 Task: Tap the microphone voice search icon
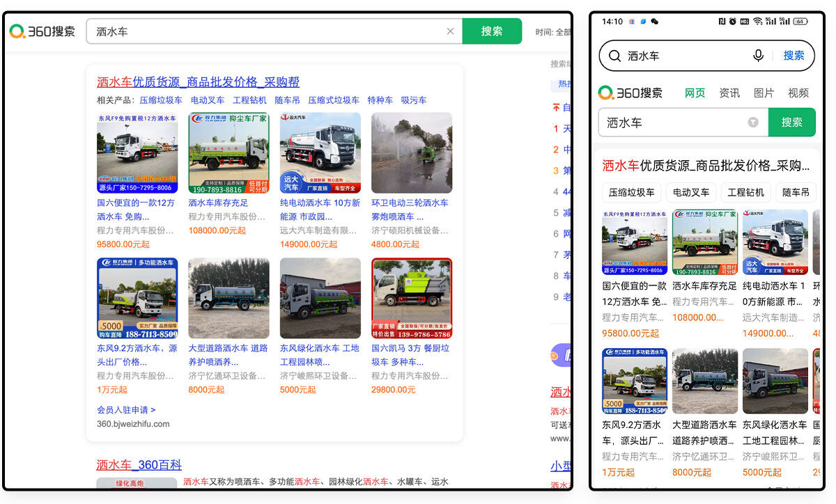click(758, 56)
